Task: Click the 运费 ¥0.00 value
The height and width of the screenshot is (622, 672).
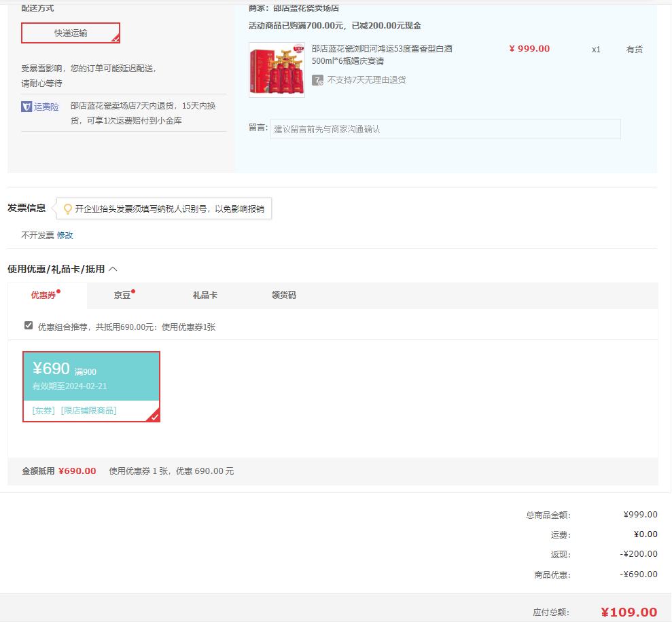Action: coord(646,534)
